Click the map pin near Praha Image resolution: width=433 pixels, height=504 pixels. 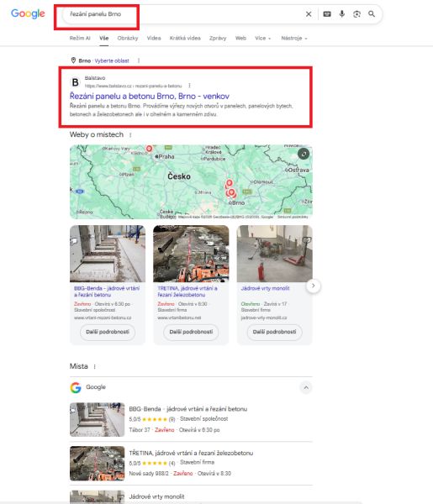point(149,149)
